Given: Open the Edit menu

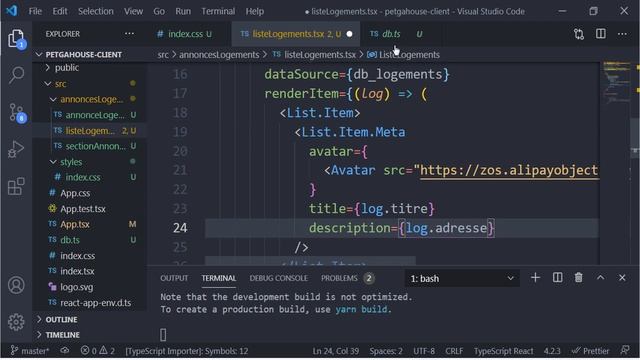Looking at the screenshot, I should click(60, 11).
